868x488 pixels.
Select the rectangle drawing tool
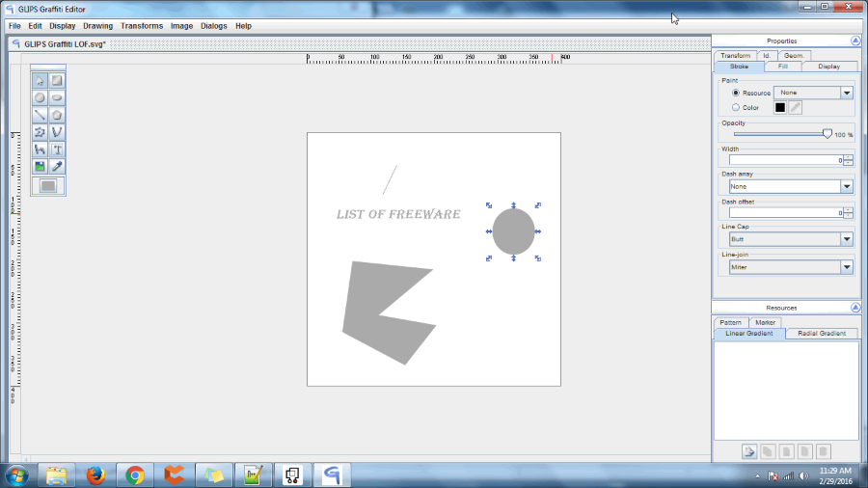click(57, 81)
